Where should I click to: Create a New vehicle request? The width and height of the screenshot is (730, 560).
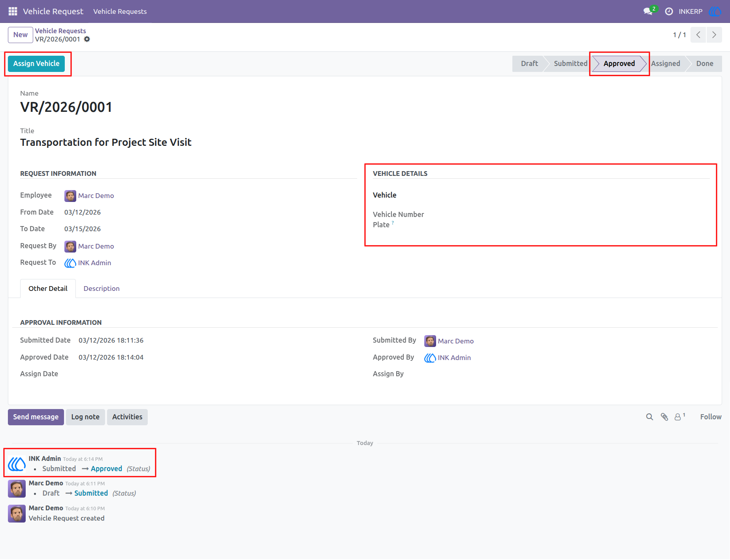tap(21, 35)
